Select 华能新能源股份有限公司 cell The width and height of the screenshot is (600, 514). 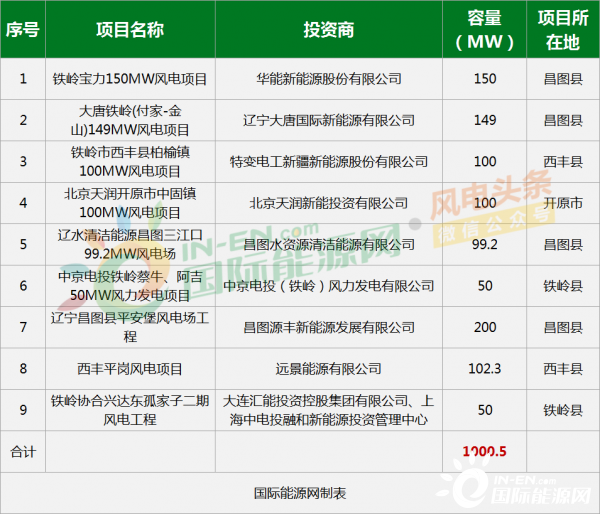coord(329,79)
